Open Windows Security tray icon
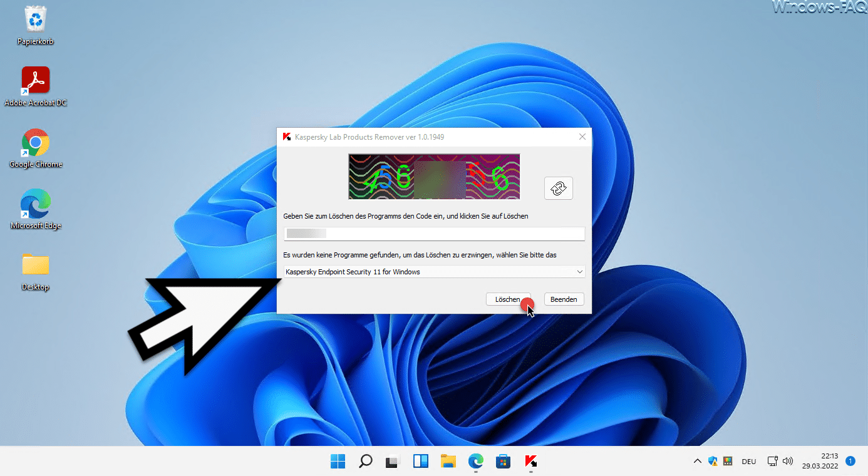Viewport: 868px width, 476px height. tap(713, 462)
